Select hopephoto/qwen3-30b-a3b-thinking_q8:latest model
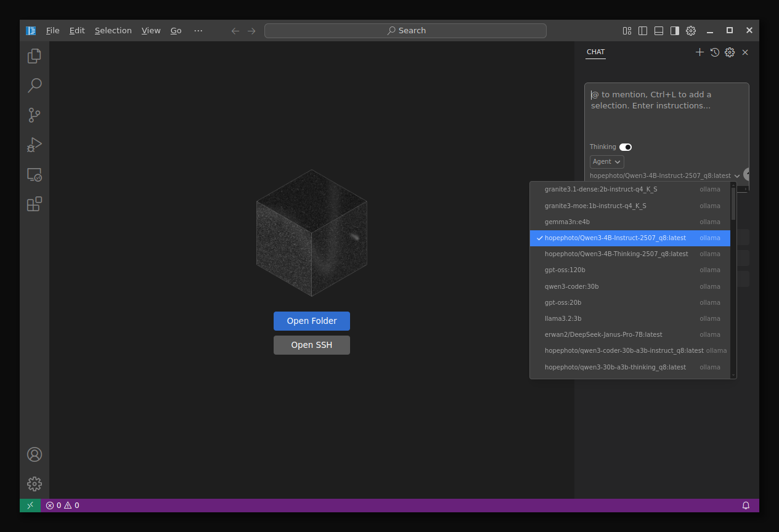 click(x=630, y=367)
